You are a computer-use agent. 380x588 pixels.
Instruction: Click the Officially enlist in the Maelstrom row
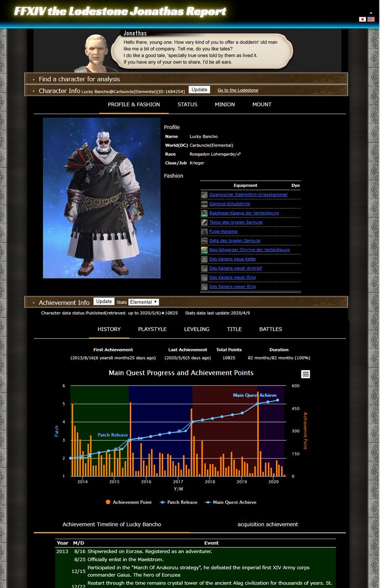click(x=196, y=559)
